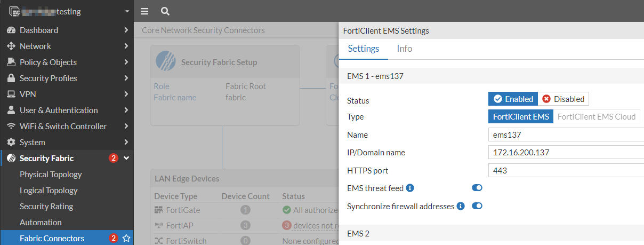644x245 pixels.
Task: Collapse the Security Fabric menu section
Action: (x=126, y=159)
